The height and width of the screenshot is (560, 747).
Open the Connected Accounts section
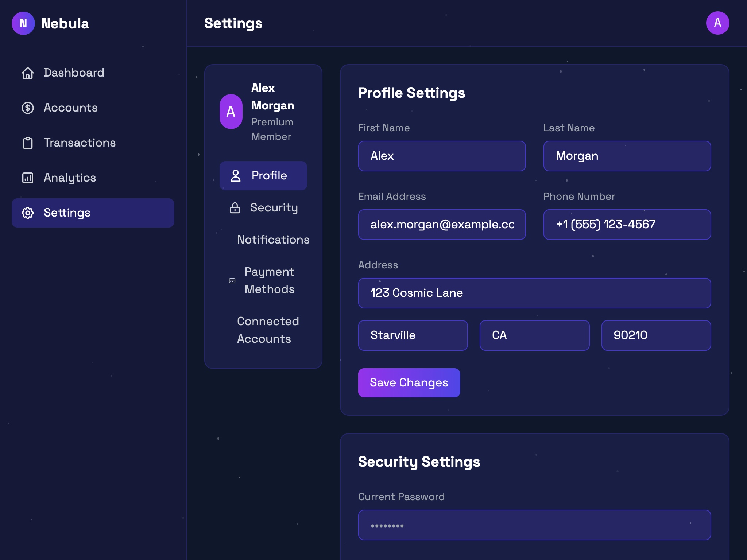click(268, 330)
